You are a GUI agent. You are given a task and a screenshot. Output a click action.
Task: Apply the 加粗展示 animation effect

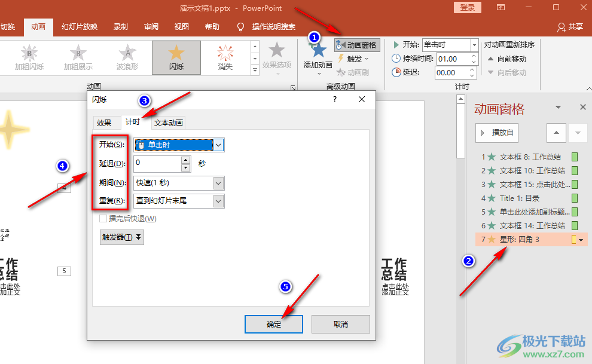78,58
